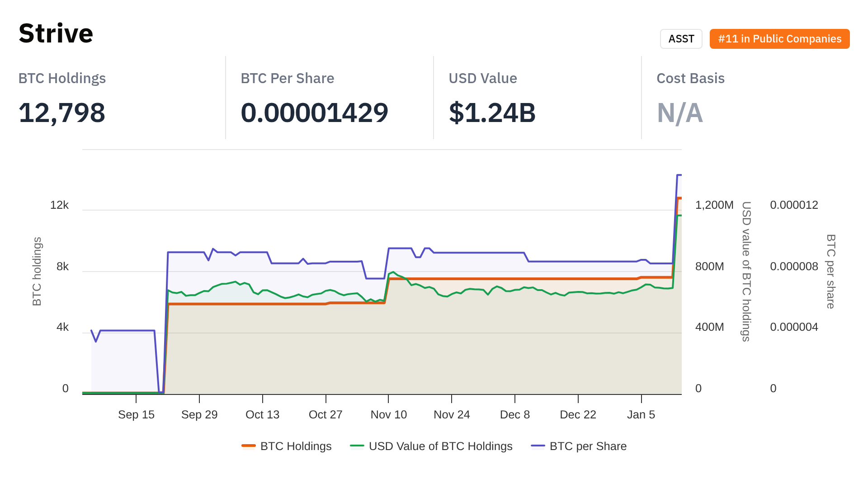The image size is (868, 488).
Task: Click the Jan 5 x-axis date label
Action: [641, 415]
